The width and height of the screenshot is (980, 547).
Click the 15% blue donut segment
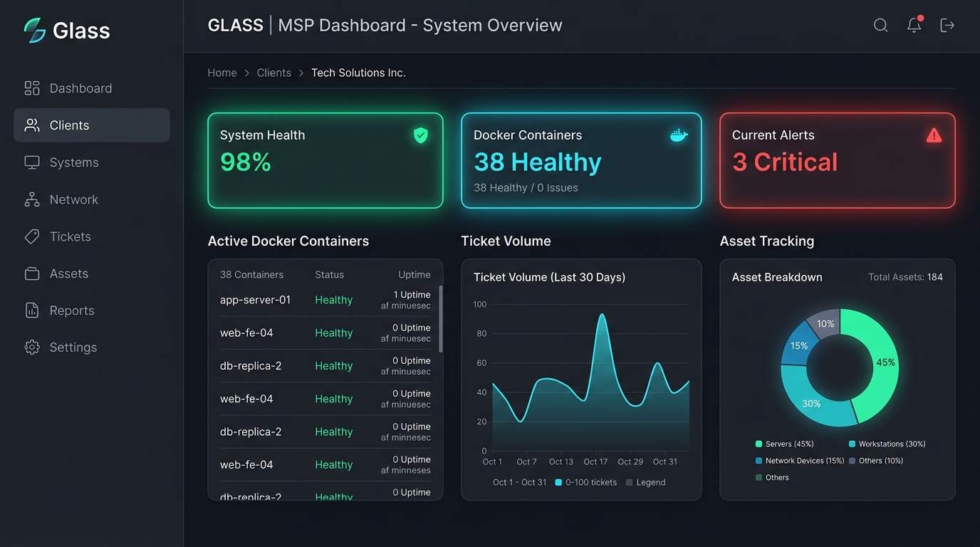[x=798, y=345]
